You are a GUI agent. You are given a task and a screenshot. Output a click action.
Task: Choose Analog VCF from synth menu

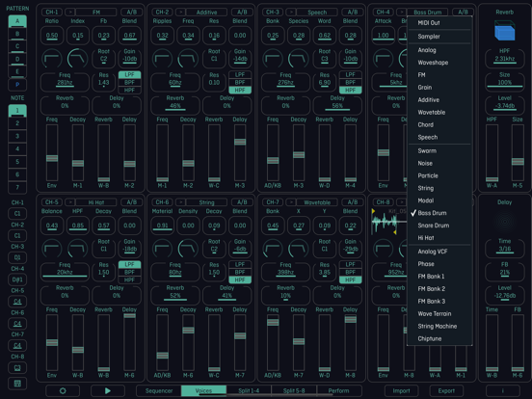click(439, 252)
